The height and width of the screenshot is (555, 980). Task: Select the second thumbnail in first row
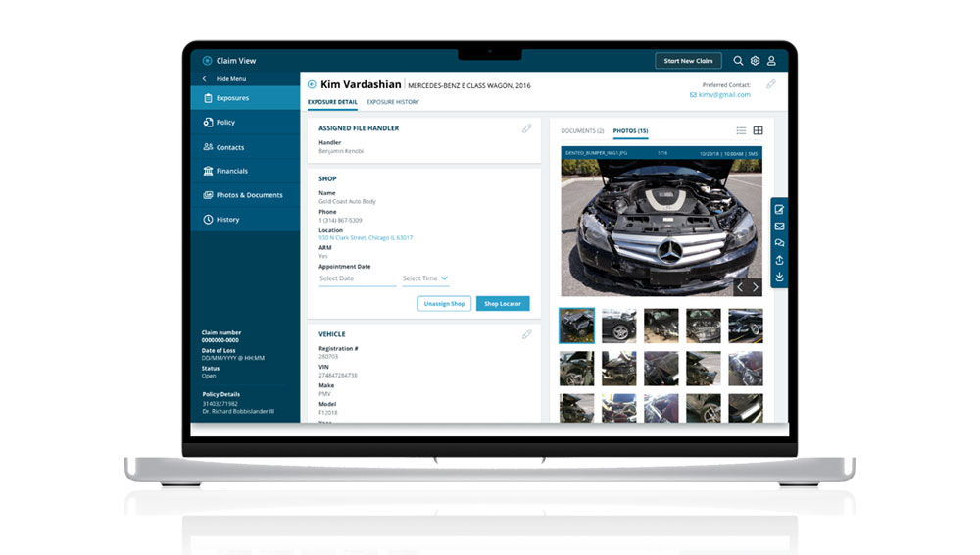(618, 326)
